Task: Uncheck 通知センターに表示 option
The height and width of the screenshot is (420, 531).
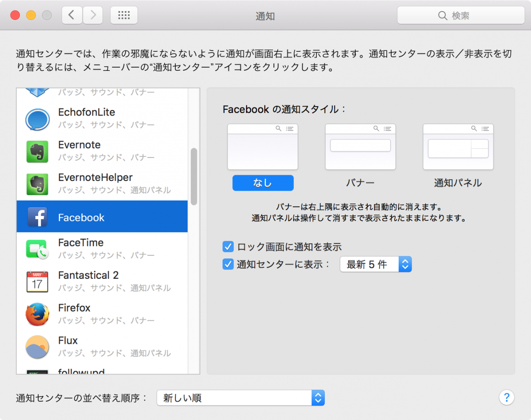Action: [228, 264]
